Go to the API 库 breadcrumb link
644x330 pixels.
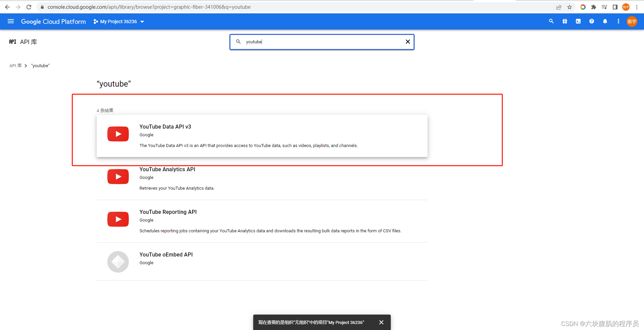[x=15, y=66]
